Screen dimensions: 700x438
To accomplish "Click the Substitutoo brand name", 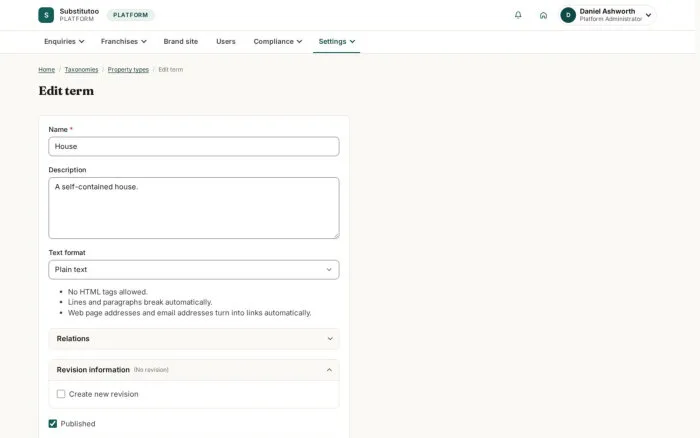I will (79, 11).
